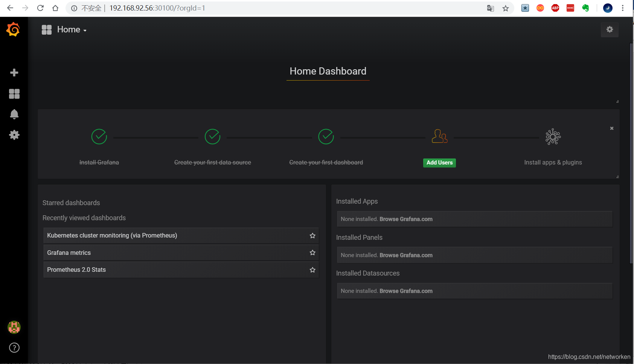Click the Home Dashboard title
The image size is (634, 364).
click(328, 71)
